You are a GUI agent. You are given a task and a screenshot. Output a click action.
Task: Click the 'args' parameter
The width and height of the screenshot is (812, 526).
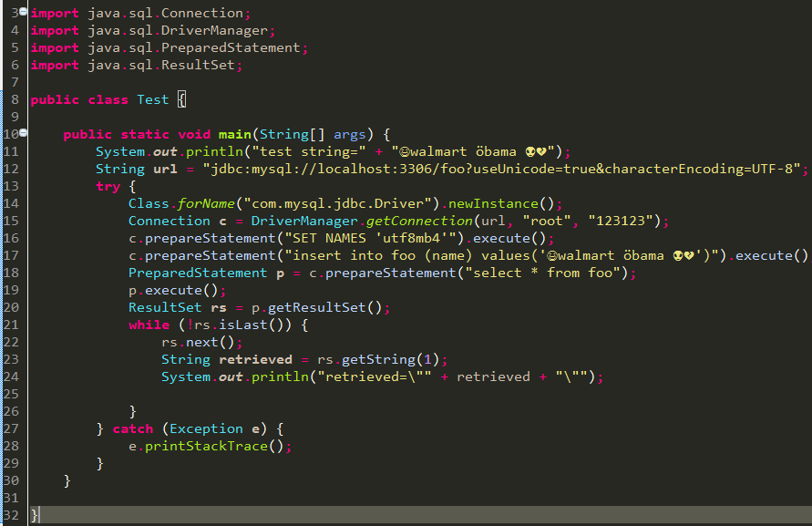pyautogui.click(x=350, y=134)
